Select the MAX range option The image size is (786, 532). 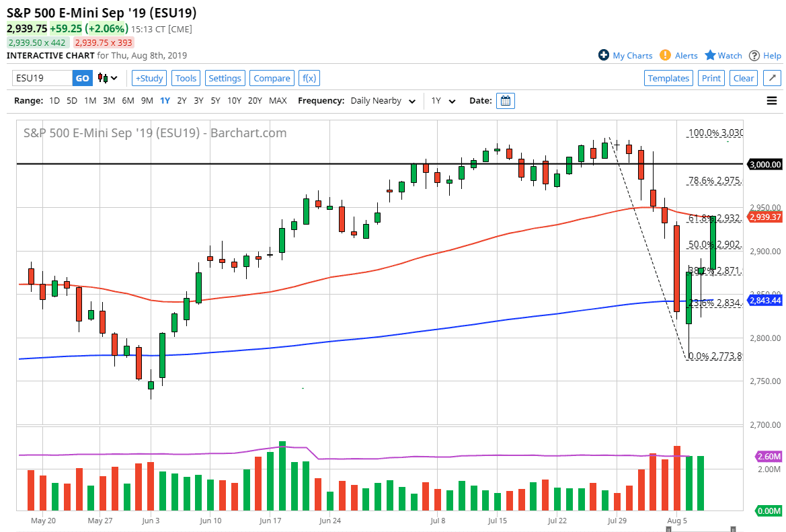[278, 100]
